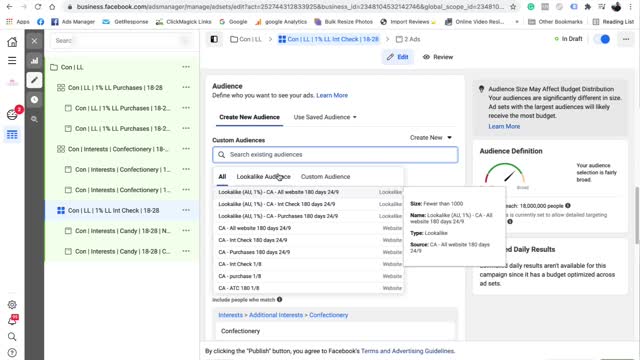Open the bookmarks overflow chevron
The height and width of the screenshot is (360, 640).
click(517, 22)
